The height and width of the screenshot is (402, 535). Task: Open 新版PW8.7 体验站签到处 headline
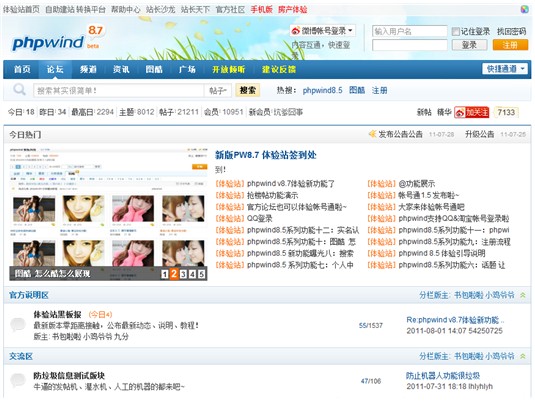265,155
